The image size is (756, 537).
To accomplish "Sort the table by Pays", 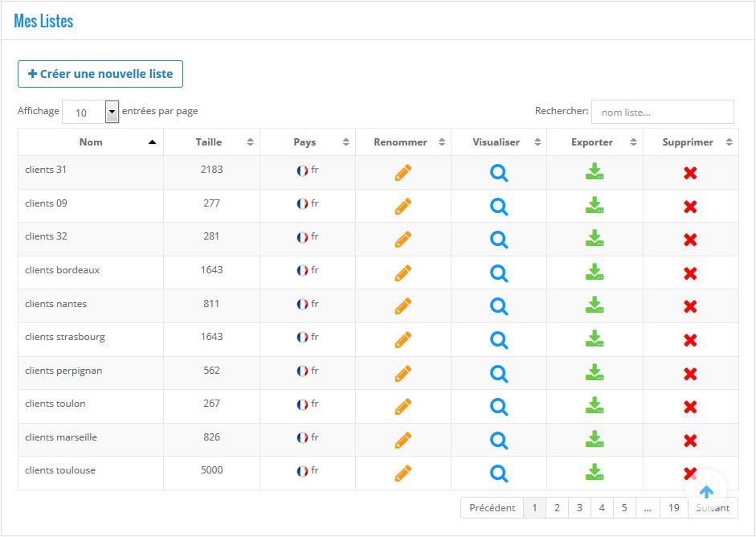I will pos(308,141).
